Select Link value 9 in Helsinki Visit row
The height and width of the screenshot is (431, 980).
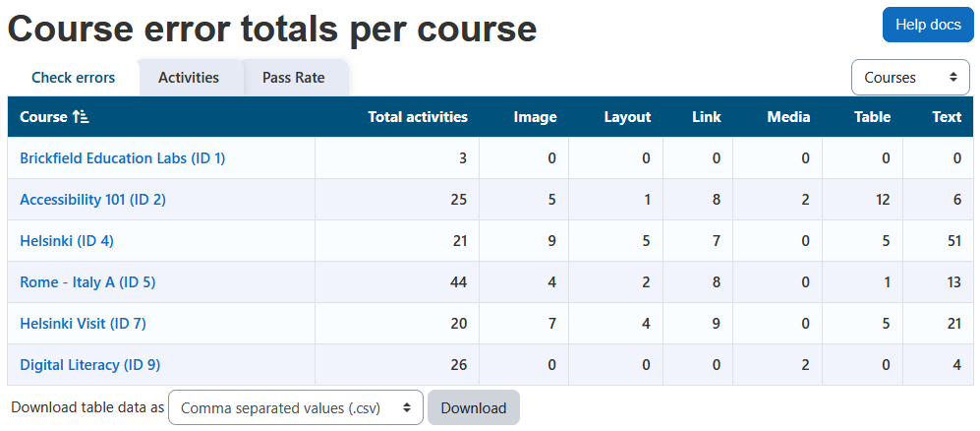pos(717,324)
